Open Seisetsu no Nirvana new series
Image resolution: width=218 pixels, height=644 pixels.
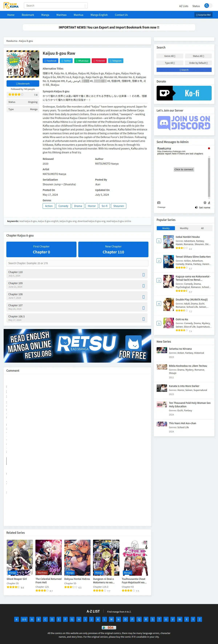(x=180, y=349)
